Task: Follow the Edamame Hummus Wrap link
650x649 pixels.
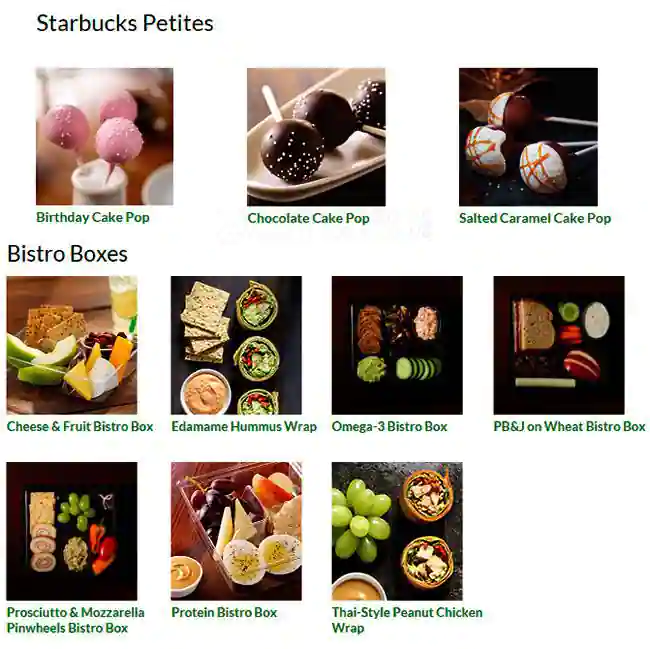Action: click(244, 426)
